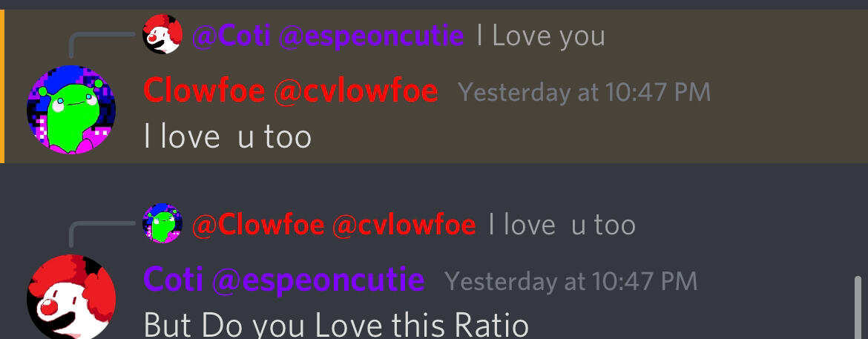Click the orange mention highlight bar on the left edge
Viewport: 868px width, 339px height.
coord(2,86)
